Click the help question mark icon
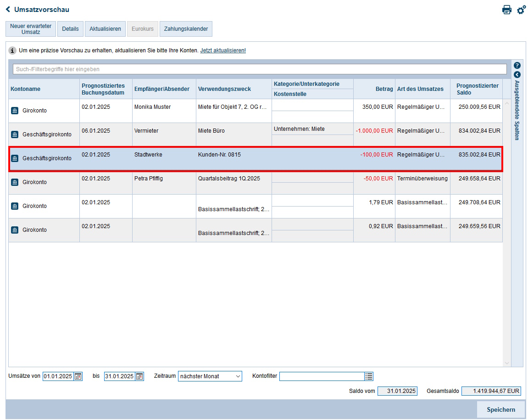 coord(517,65)
